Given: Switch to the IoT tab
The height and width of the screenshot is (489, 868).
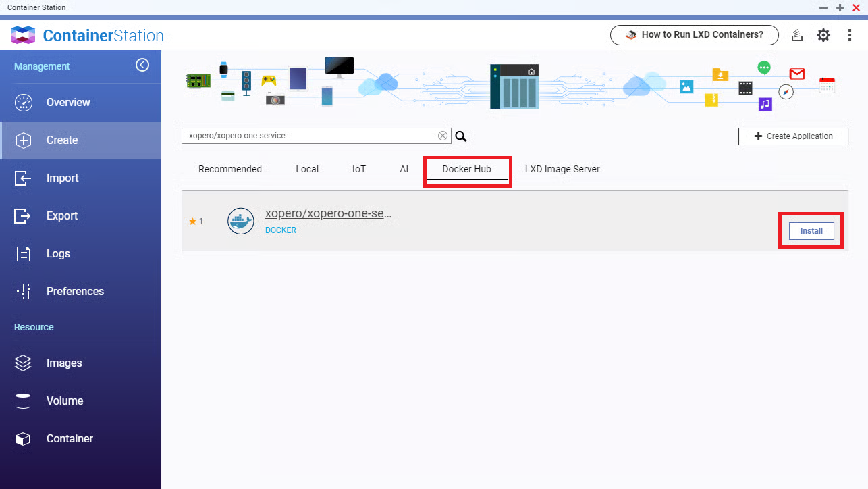Looking at the screenshot, I should [x=359, y=169].
